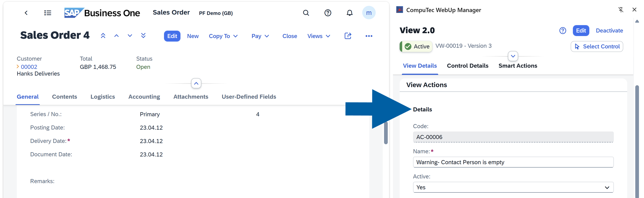Edit View 2.0 in WebUp Manager
Image resolution: width=644 pixels, height=198 pixels.
[x=581, y=31]
